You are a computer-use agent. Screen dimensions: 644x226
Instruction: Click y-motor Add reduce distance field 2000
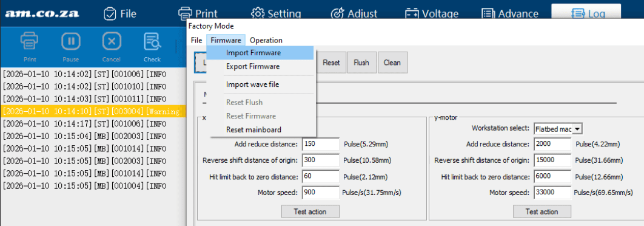tap(553, 144)
